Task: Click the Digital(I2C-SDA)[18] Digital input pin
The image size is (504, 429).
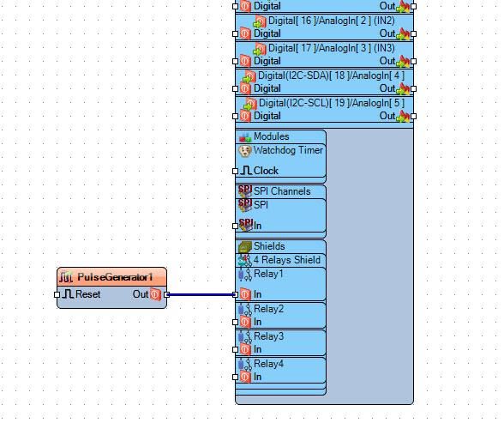Action: tap(235, 88)
